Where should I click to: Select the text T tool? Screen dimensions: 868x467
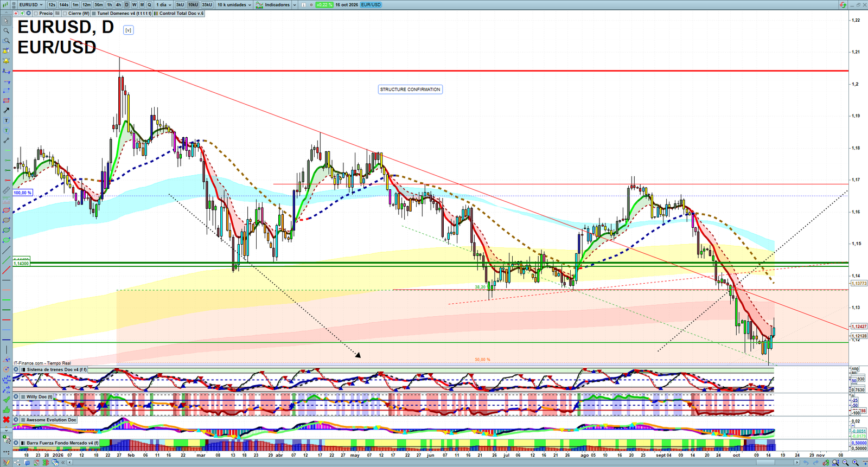(6, 120)
